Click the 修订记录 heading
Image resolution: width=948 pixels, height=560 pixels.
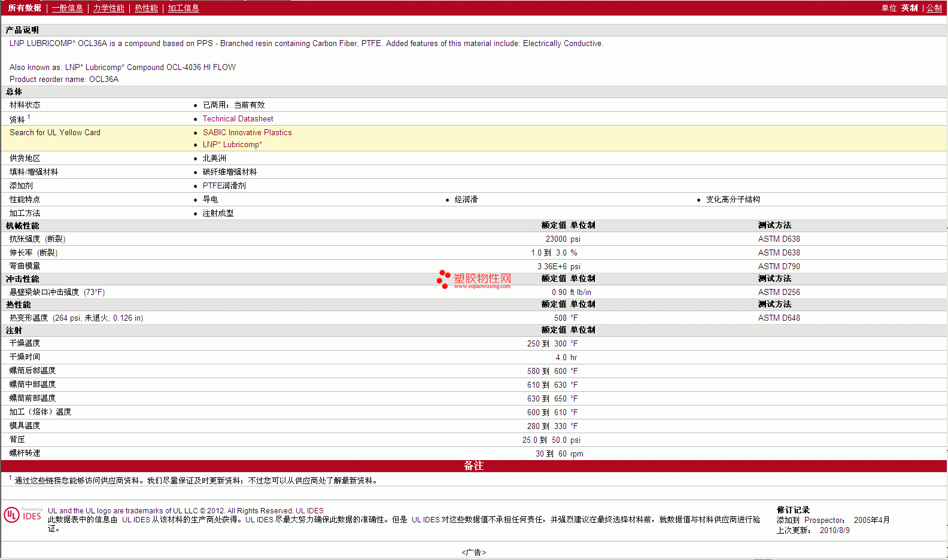pos(793,510)
